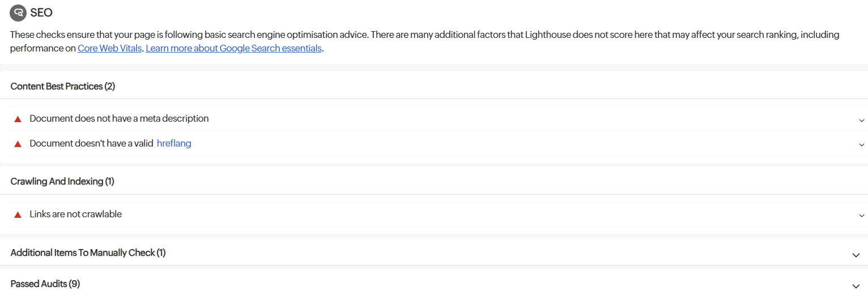Open the 'Links are not crawlable' audit
This screenshot has width=868, height=296.
(x=75, y=215)
